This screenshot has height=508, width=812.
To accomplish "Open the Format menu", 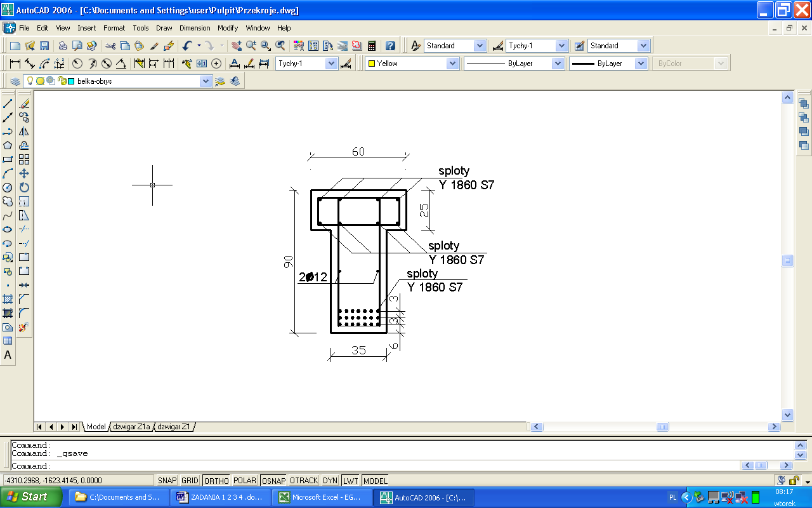I will pos(114,28).
